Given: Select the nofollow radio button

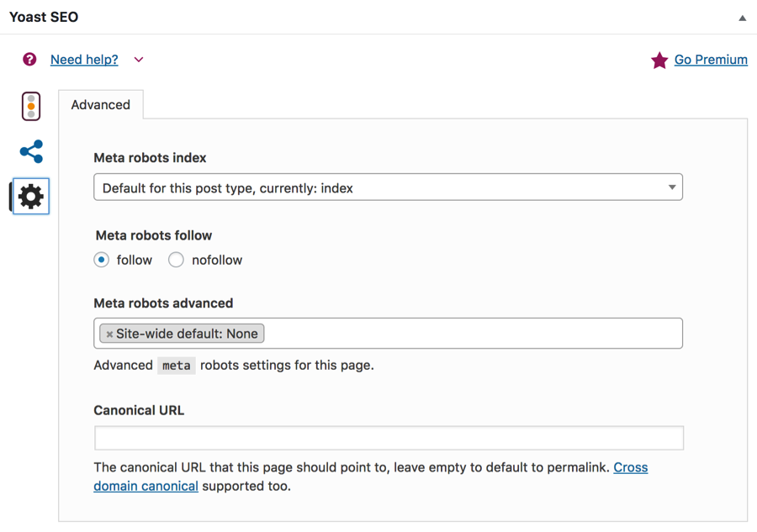Looking at the screenshot, I should pyautogui.click(x=176, y=260).
